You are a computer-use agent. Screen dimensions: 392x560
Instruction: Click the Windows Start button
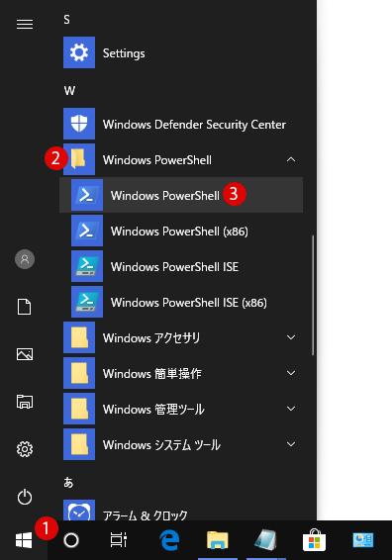tap(24, 540)
